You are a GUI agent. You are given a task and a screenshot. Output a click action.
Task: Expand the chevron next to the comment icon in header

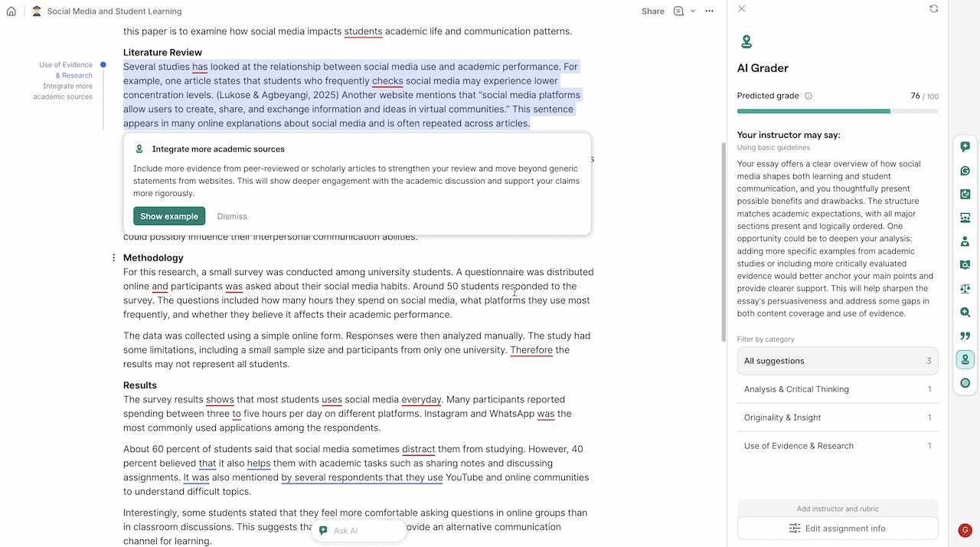[694, 11]
